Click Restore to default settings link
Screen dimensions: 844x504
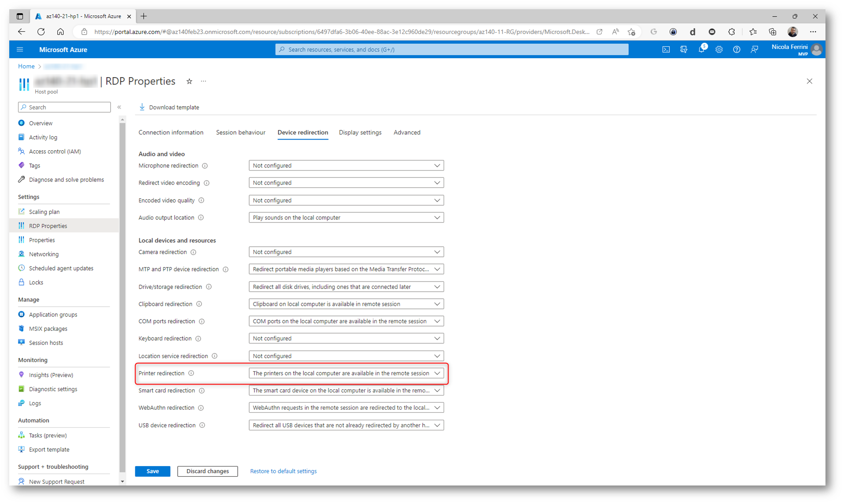(x=284, y=471)
